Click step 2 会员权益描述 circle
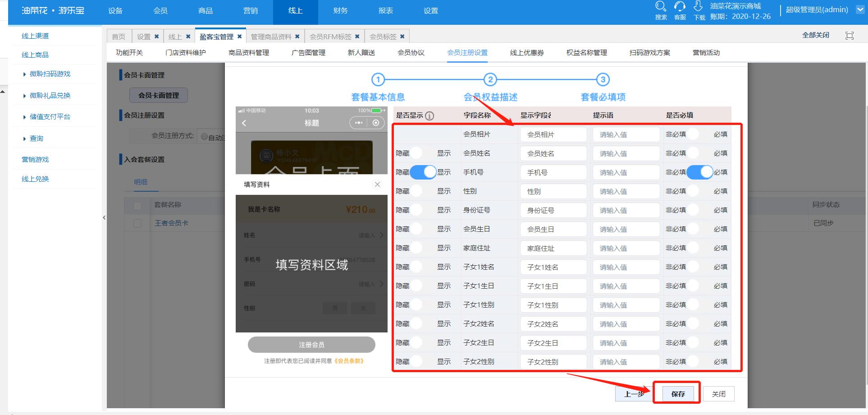 tap(490, 80)
